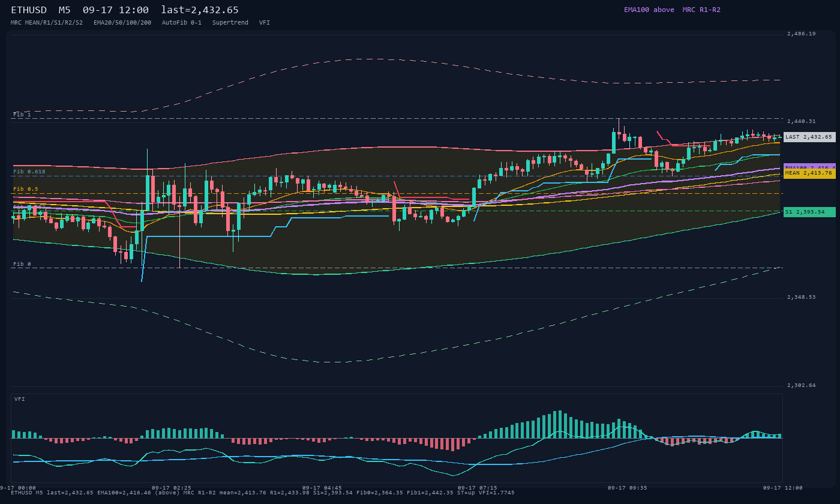Click the LAST 2,432.65 price tag
The height and width of the screenshot is (504, 840).
pyautogui.click(x=809, y=137)
